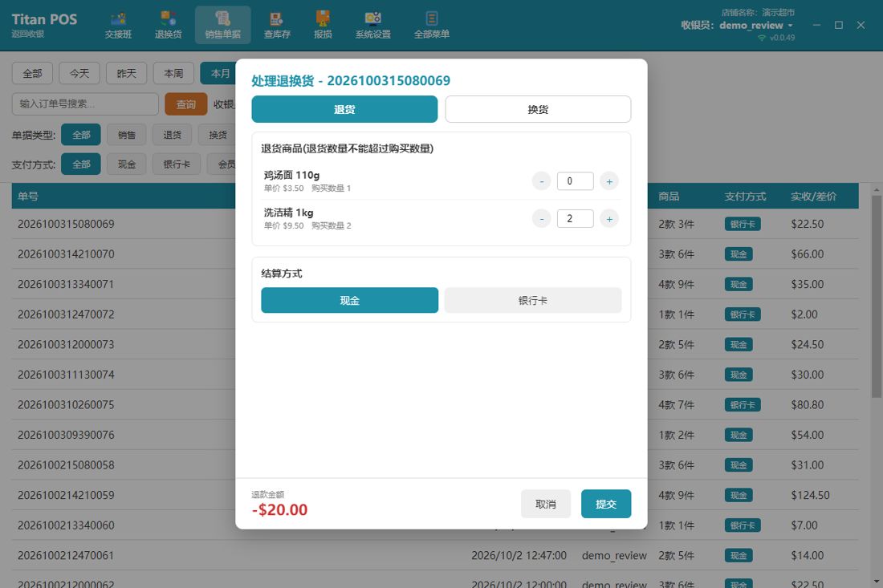Open the 查库存 inventory check icon

point(277,26)
